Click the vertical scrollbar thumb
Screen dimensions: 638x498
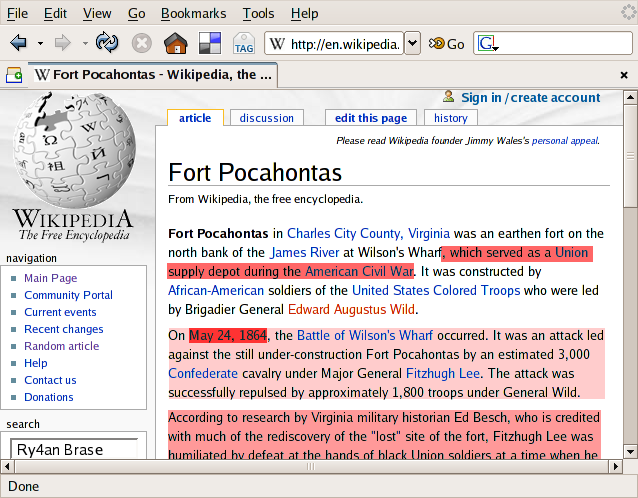tap(630, 155)
